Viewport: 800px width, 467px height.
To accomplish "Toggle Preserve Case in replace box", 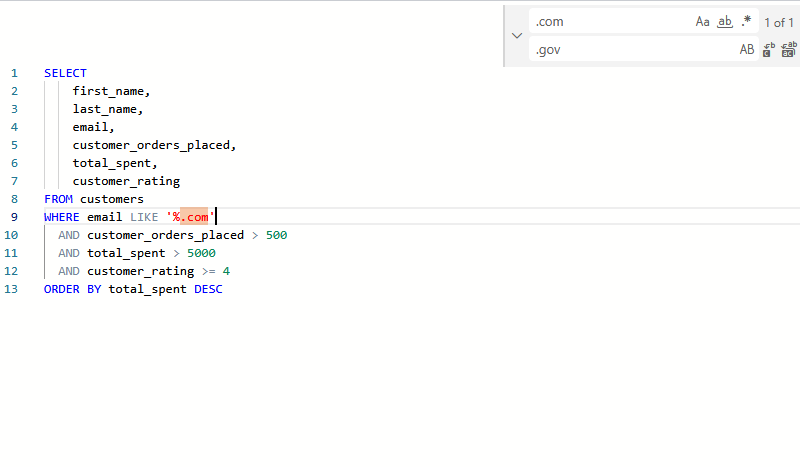I will point(747,50).
